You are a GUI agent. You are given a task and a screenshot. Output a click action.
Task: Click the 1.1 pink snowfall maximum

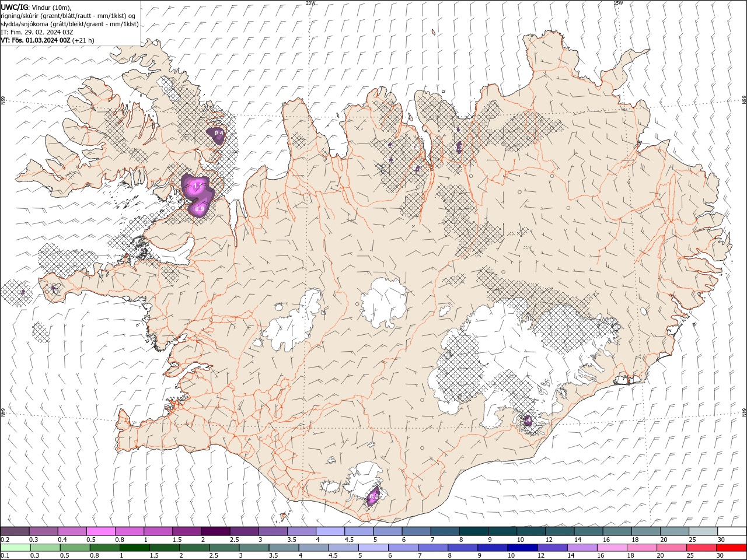point(197,186)
